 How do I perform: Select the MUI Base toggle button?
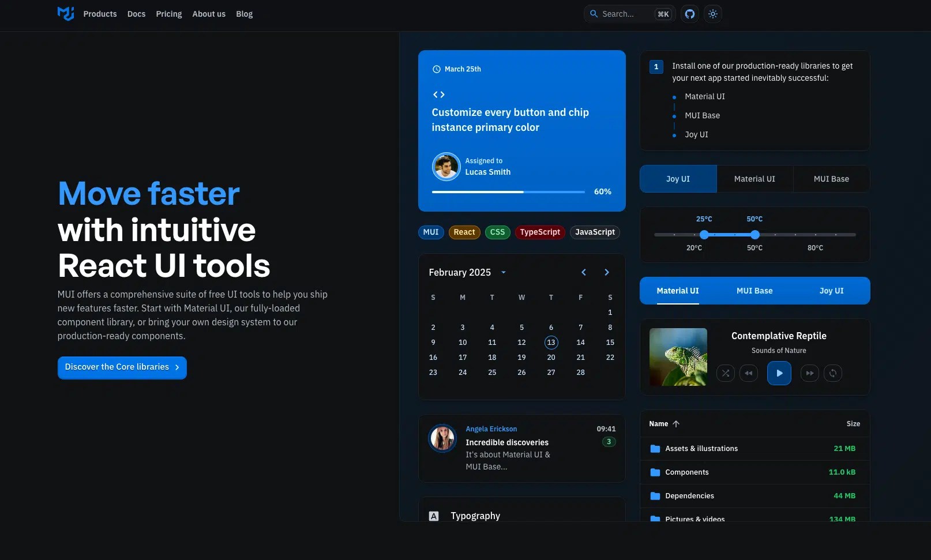[832, 179]
